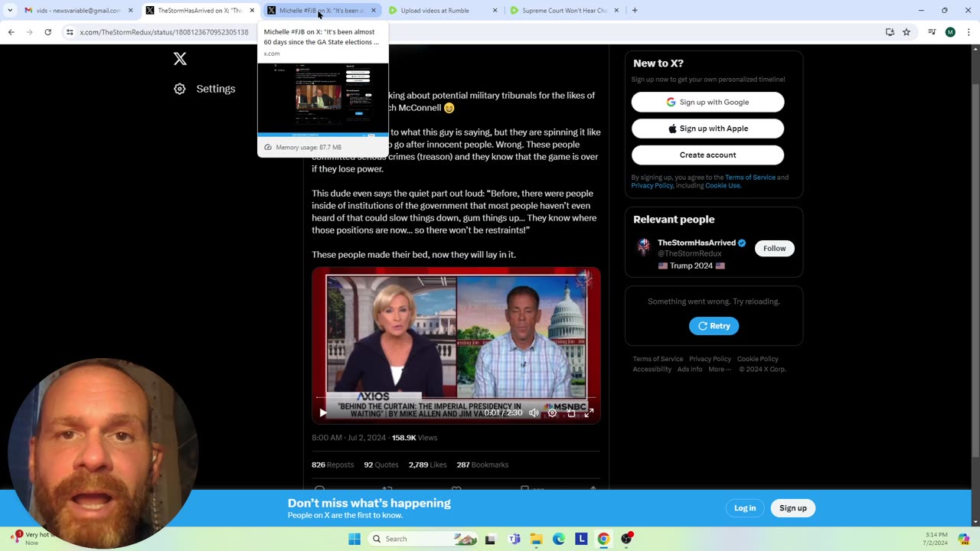Play the embedded MSNBC video

tap(323, 412)
